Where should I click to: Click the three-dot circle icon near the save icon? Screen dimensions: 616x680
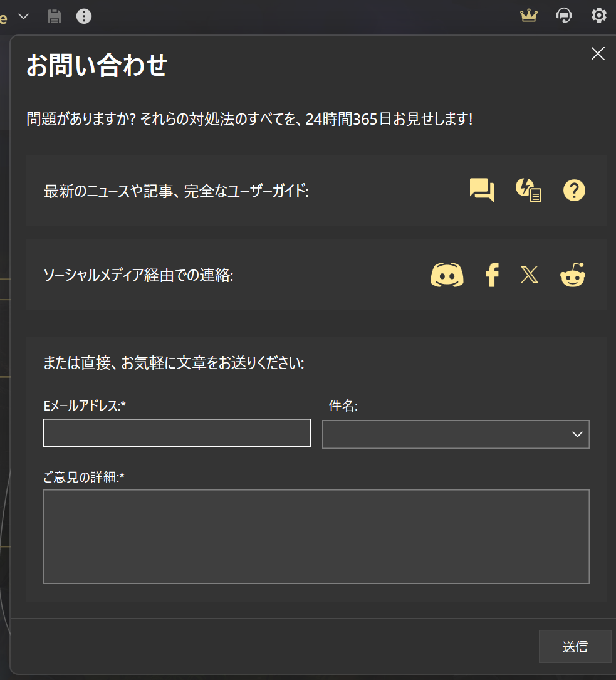(x=83, y=16)
